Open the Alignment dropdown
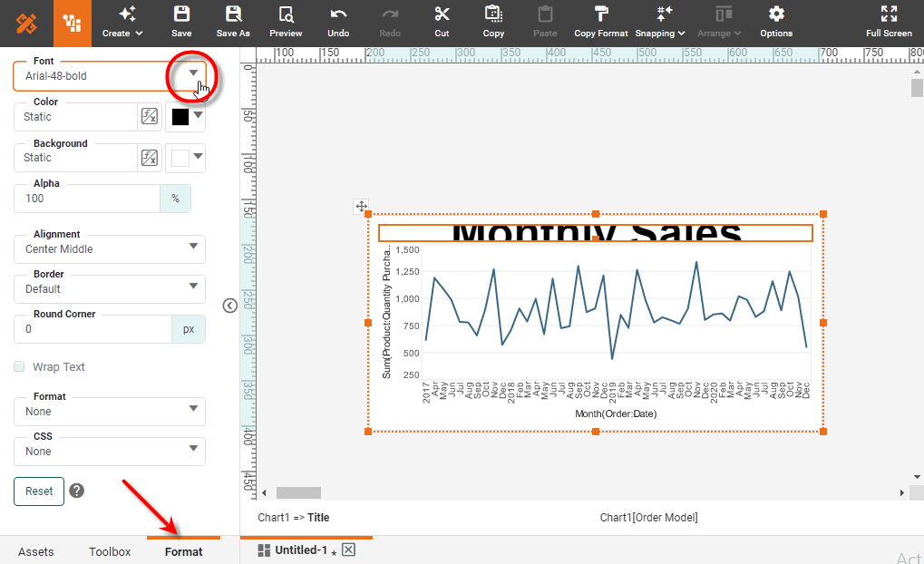 coord(192,247)
